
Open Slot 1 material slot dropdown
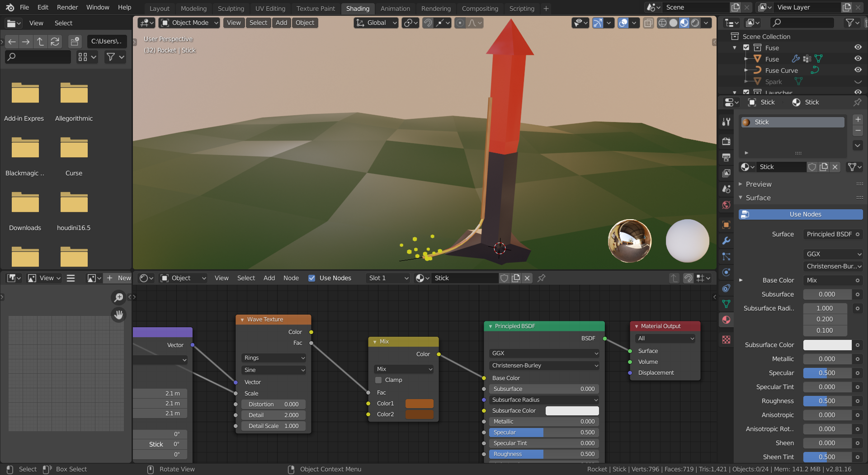388,278
